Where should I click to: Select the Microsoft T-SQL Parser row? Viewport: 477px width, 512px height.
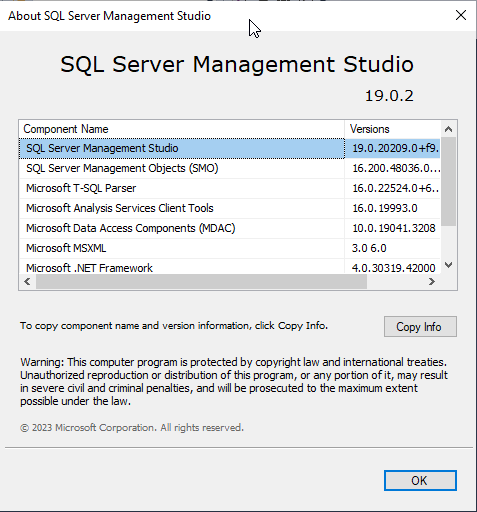click(x=230, y=188)
